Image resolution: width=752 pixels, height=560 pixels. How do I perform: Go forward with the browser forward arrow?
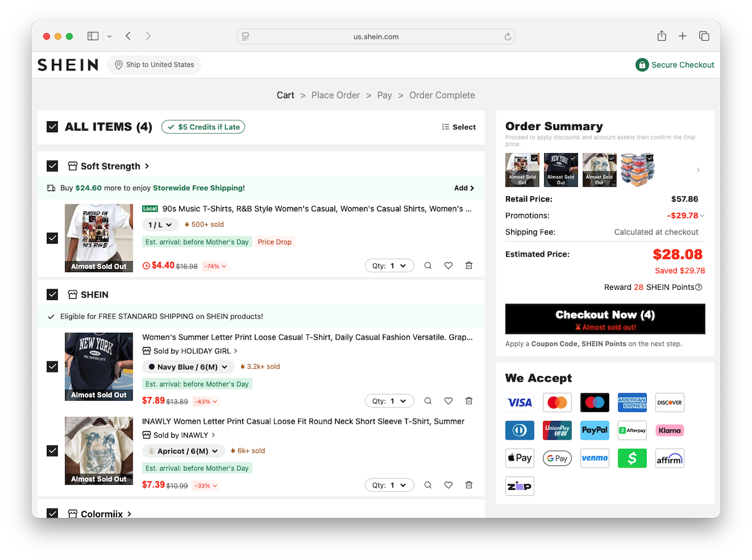pyautogui.click(x=148, y=36)
